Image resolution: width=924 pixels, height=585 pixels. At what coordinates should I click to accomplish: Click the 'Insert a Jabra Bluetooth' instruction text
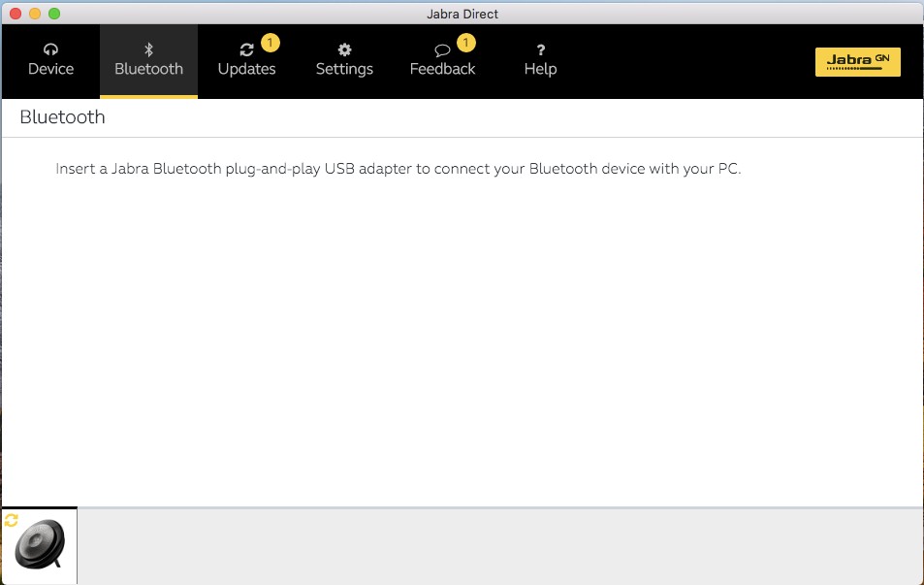[398, 169]
